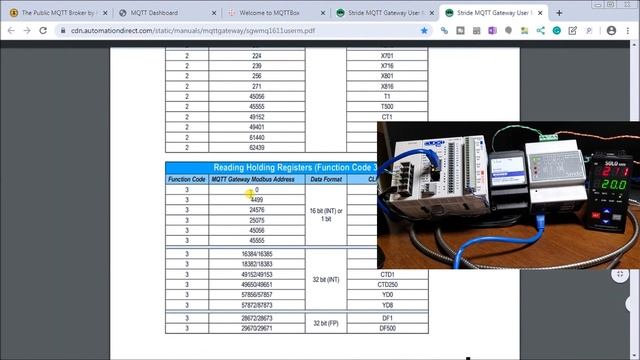Go forward with the forward arrow
This screenshot has height=360, width=640.
click(x=27, y=31)
